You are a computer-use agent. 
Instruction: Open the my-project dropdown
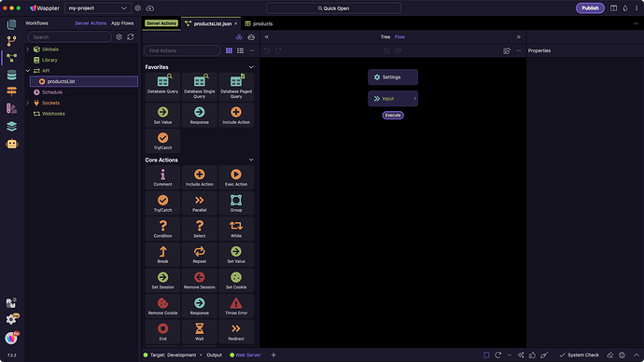[98, 8]
